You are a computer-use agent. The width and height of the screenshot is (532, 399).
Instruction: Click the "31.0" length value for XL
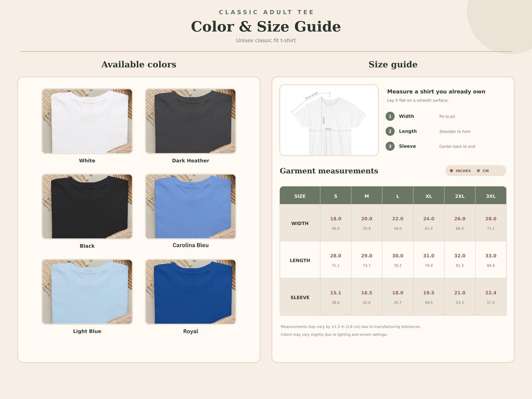(429, 256)
